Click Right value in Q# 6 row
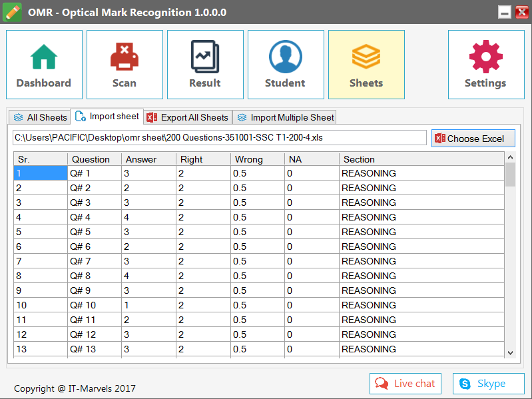The width and height of the screenshot is (532, 399). point(204,246)
